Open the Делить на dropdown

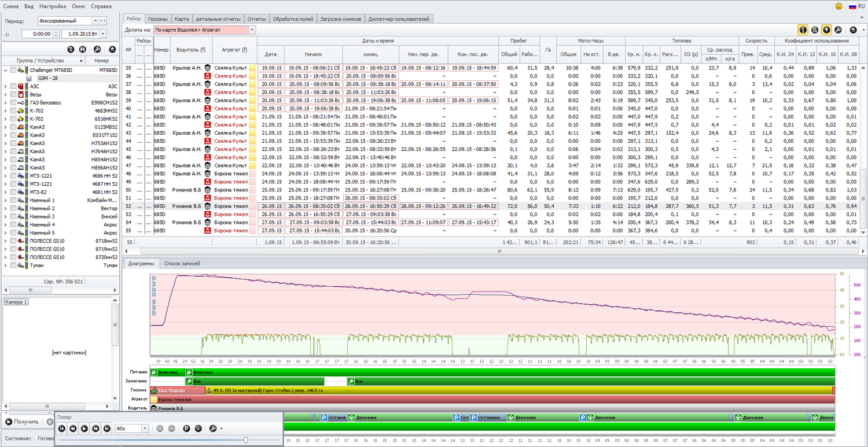coord(252,29)
